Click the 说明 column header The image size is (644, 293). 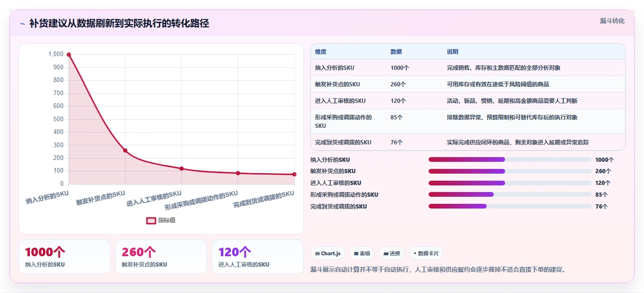(453, 52)
